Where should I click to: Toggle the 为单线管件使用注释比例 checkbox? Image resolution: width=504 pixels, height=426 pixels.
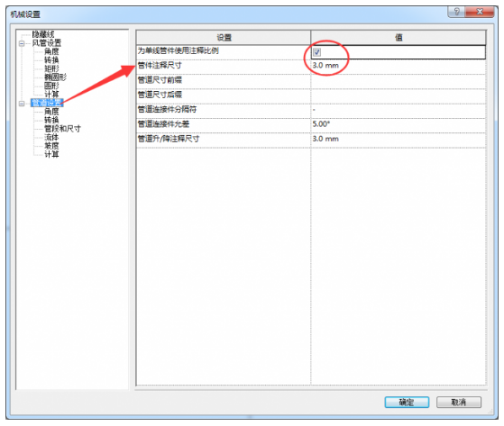(317, 52)
